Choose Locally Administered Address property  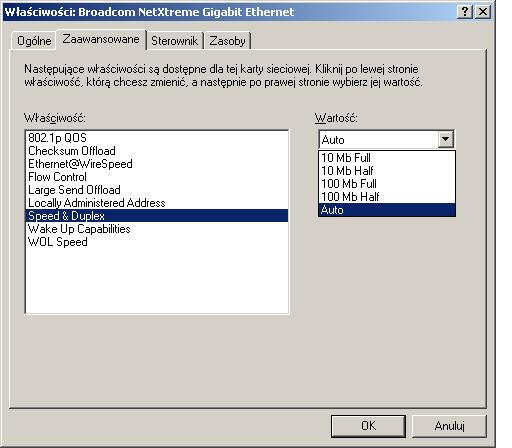coord(157,202)
